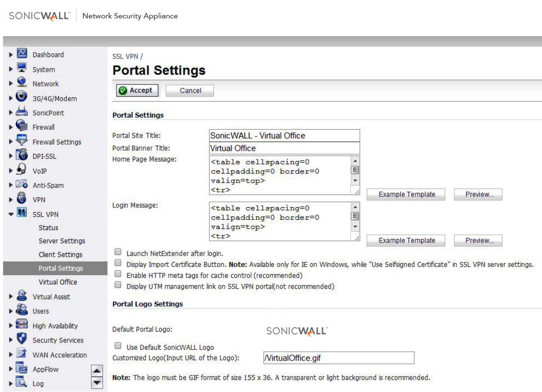Viewport: 542px width, 392px height.
Task: Click the SonicPoint access point icon
Action: (x=22, y=112)
